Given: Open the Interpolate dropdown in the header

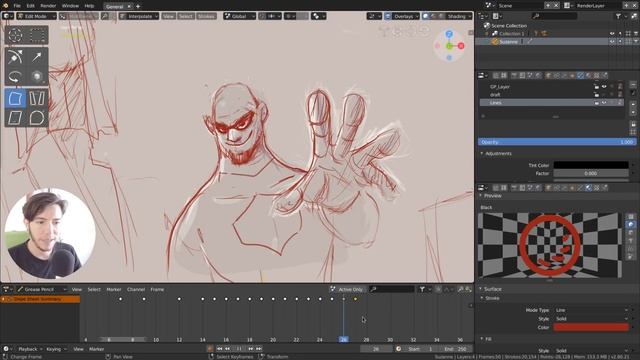Looking at the screenshot, I should click(139, 16).
